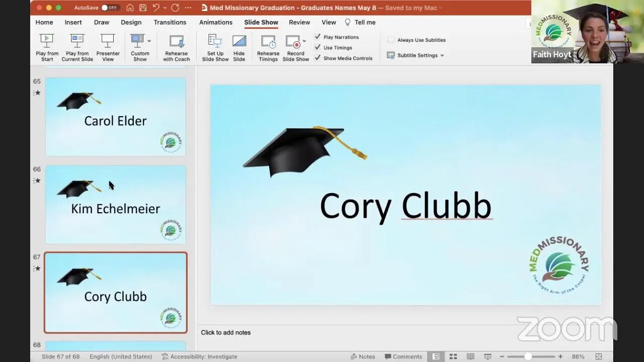Switch to Slide Sorter view
The height and width of the screenshot is (362, 644).
tap(453, 356)
